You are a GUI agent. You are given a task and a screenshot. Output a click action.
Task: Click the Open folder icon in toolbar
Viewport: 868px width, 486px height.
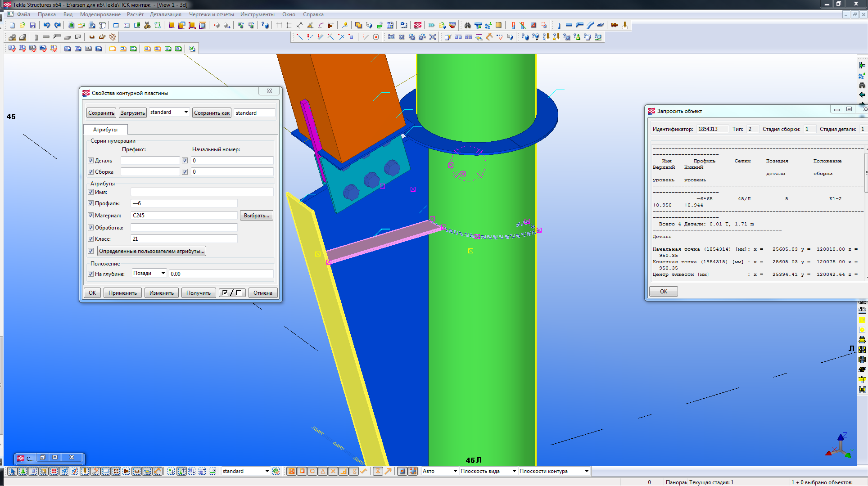point(22,25)
